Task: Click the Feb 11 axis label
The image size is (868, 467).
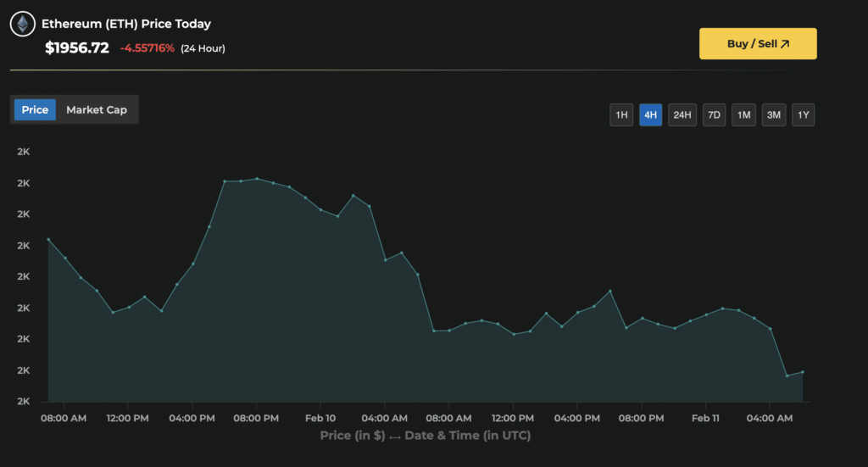Action: point(705,419)
